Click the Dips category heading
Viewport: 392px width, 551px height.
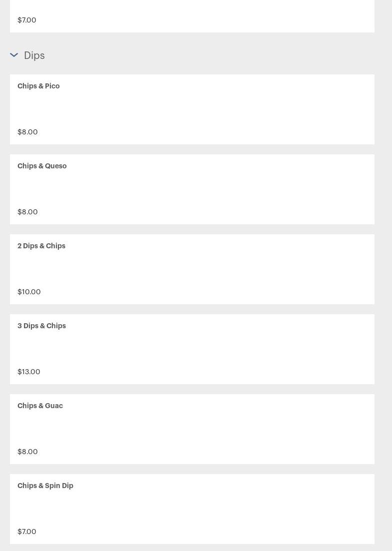(34, 55)
